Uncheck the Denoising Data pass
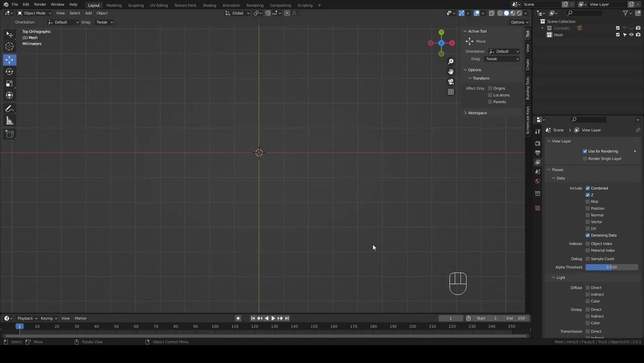Image resolution: width=644 pixels, height=363 pixels. [x=588, y=235]
